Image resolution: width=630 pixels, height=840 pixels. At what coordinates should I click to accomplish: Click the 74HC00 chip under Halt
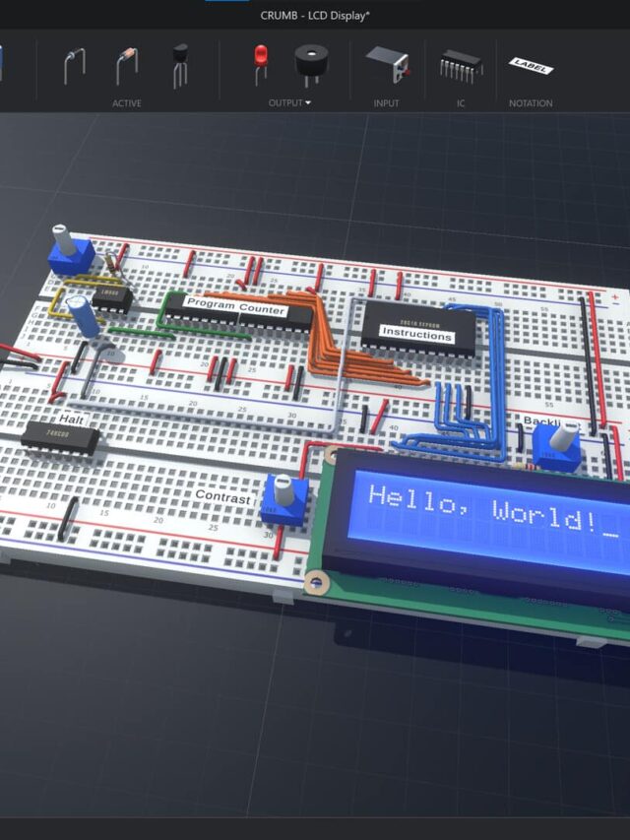pyautogui.click(x=59, y=437)
